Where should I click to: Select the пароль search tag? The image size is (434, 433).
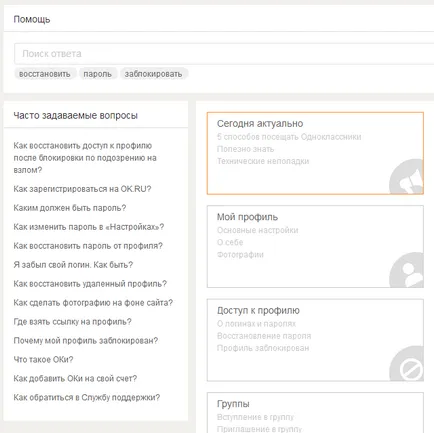coord(97,74)
